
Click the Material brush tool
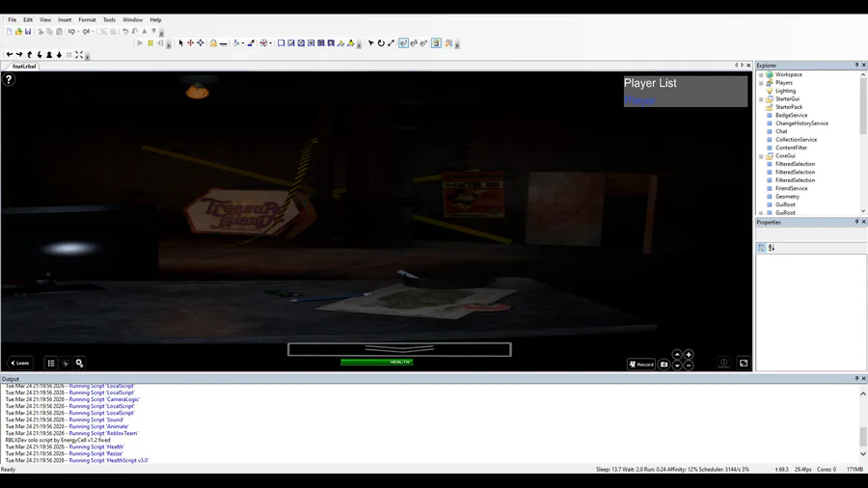[x=251, y=43]
